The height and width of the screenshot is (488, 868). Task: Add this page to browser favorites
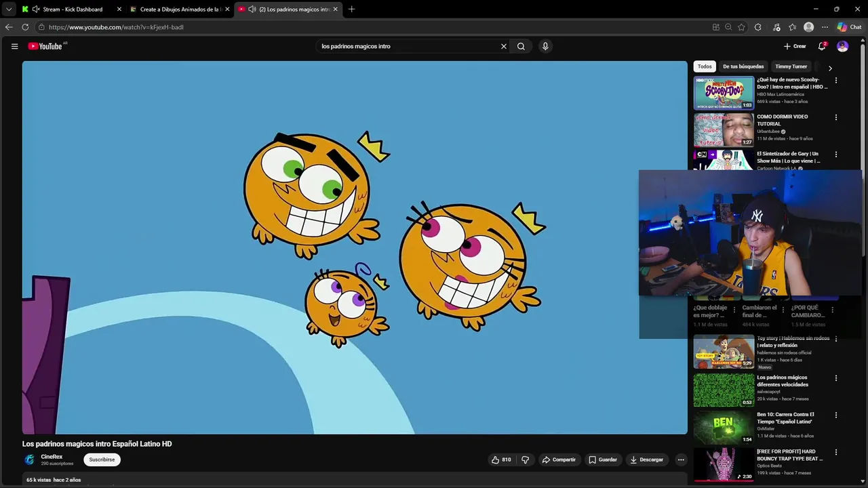(x=741, y=27)
